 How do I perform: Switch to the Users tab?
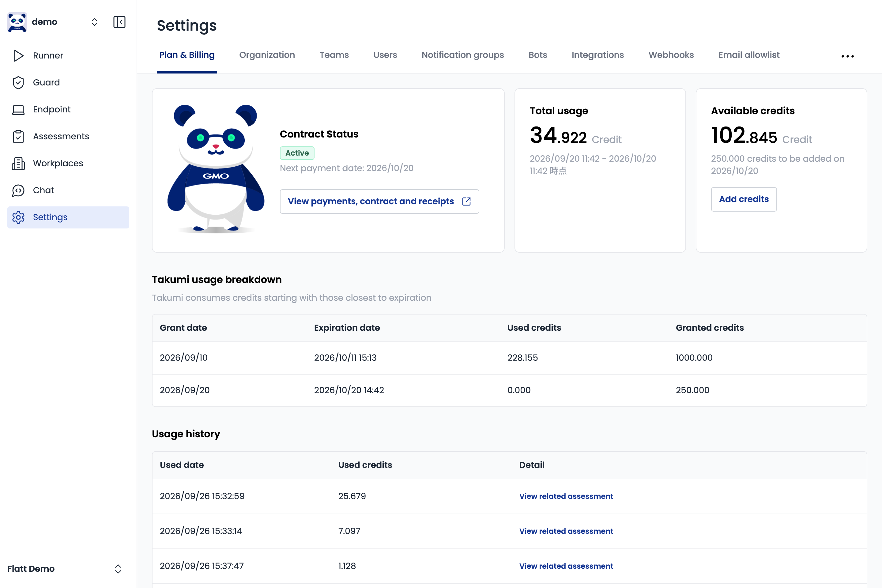(385, 55)
